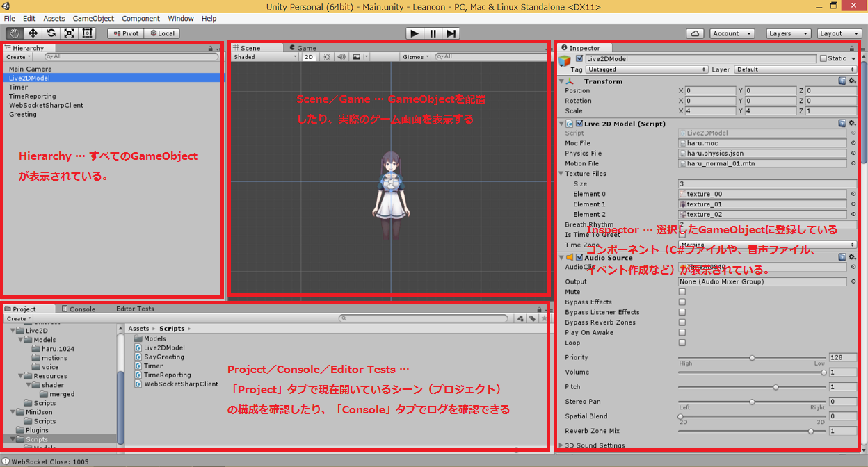
Task: Open Unity Cloud Services
Action: (696, 33)
